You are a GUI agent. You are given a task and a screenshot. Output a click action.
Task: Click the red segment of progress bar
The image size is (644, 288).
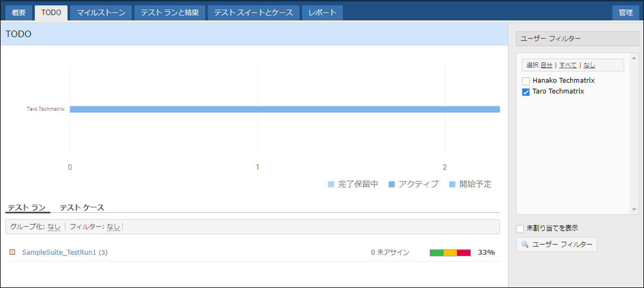point(464,252)
